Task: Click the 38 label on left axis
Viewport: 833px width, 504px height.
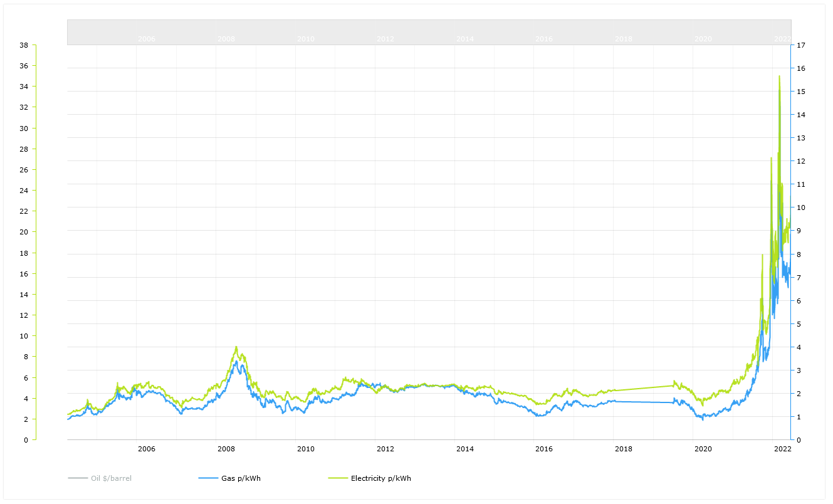Action: [x=24, y=45]
